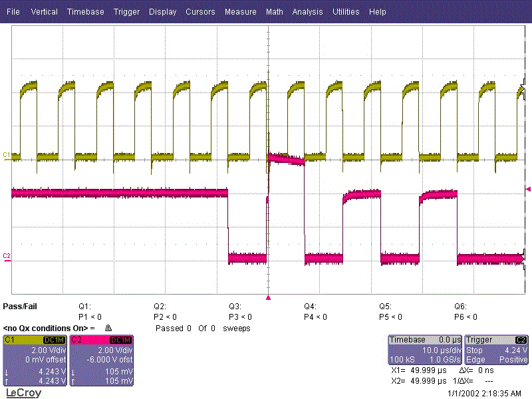532x399 pixels.
Task: Click the C1 channel descriptor box
Action: tap(35, 359)
